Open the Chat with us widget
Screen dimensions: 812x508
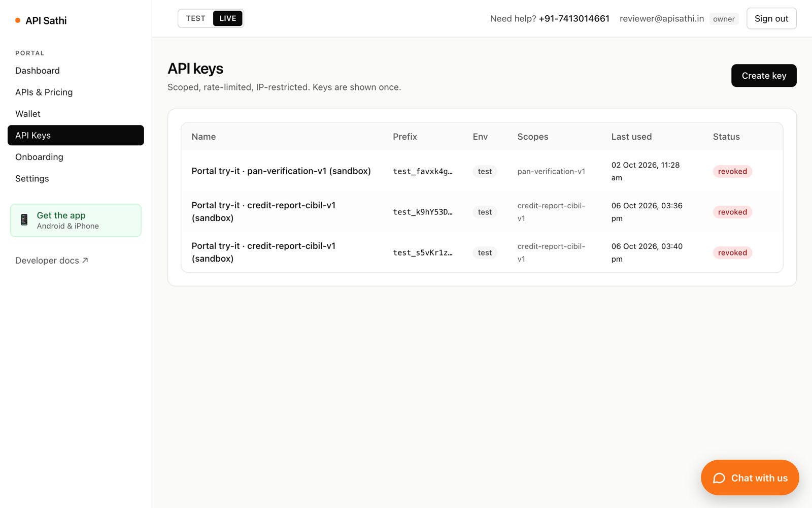pos(750,478)
